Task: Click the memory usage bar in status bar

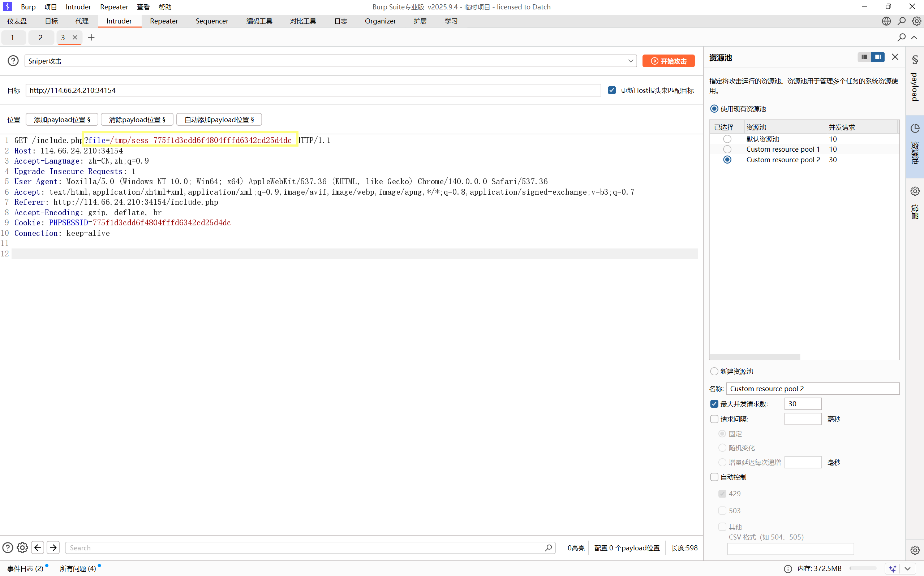Action: tap(863, 569)
